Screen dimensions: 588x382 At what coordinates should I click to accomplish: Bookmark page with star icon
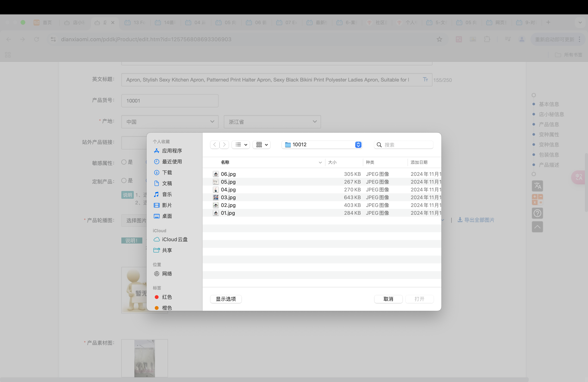pyautogui.click(x=439, y=39)
